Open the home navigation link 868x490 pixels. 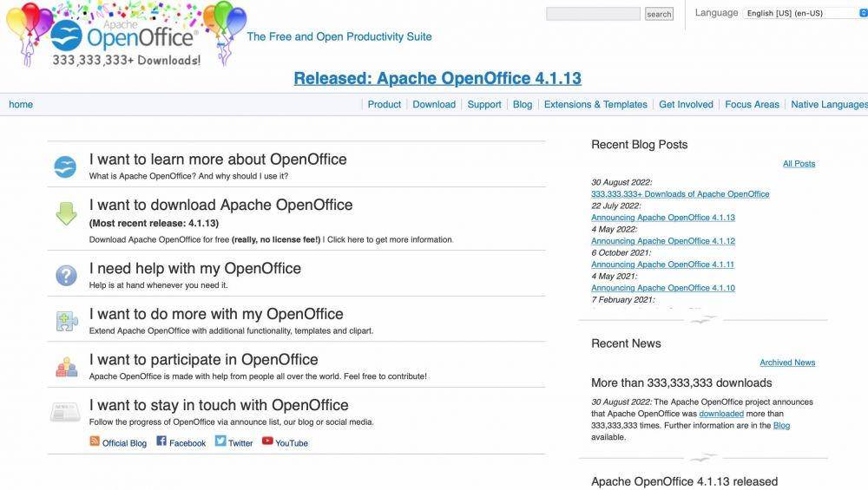click(x=21, y=105)
